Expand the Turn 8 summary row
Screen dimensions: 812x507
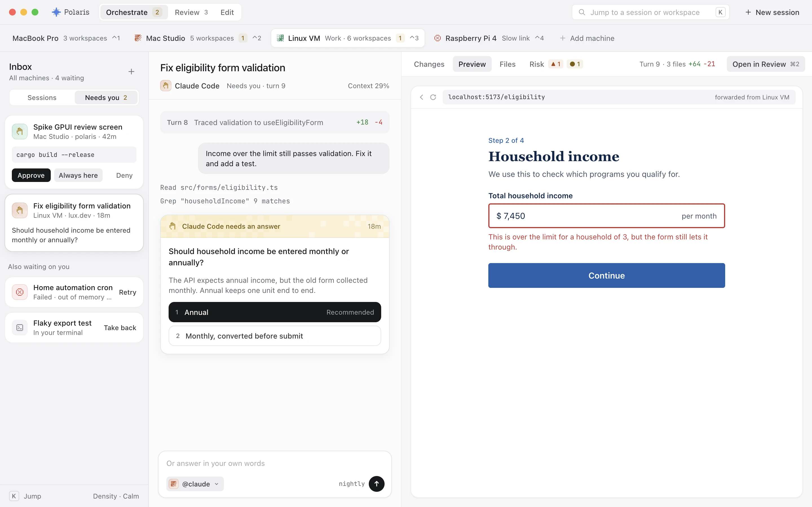[x=275, y=123]
